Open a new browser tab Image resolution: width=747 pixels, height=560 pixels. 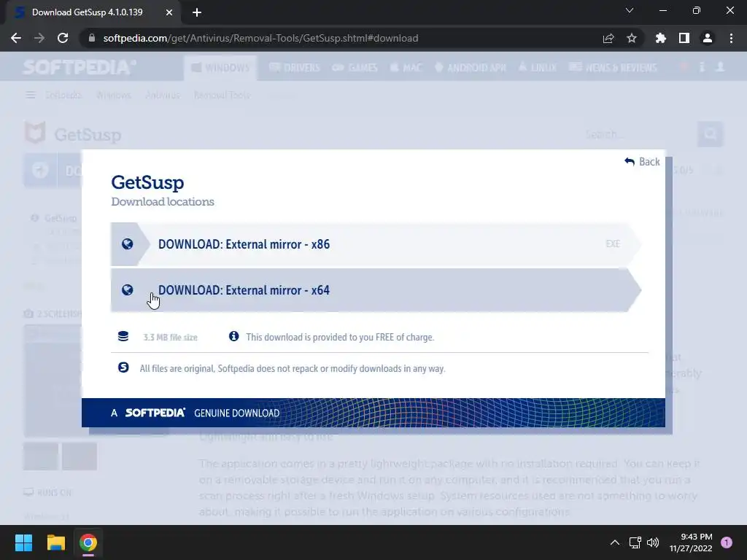coord(197,12)
